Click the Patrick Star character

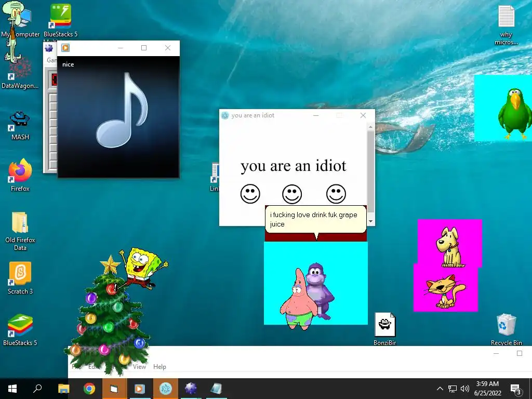pyautogui.click(x=299, y=300)
